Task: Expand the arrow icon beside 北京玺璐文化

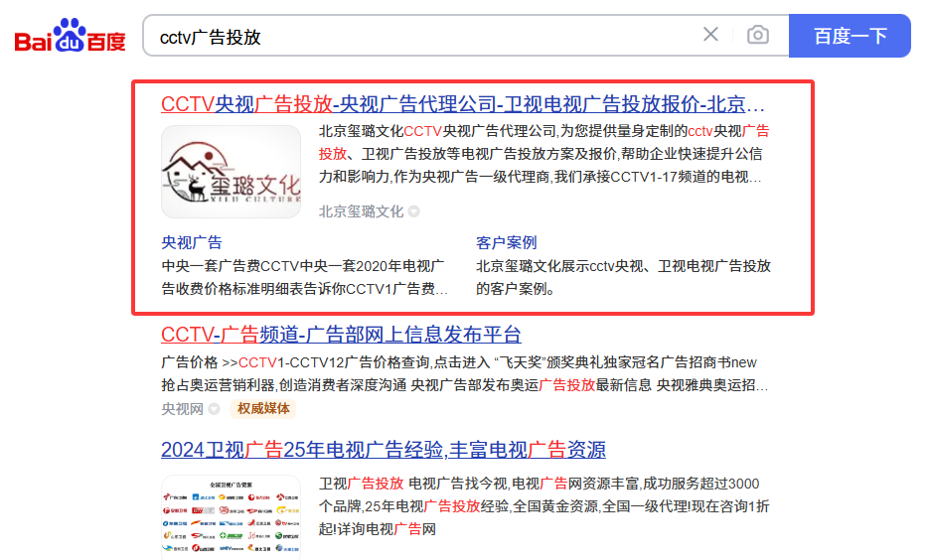Action: [414, 211]
